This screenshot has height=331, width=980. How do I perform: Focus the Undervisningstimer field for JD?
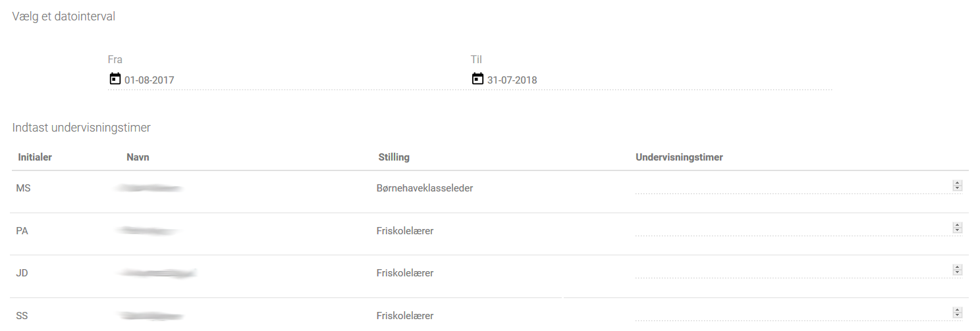click(x=793, y=270)
